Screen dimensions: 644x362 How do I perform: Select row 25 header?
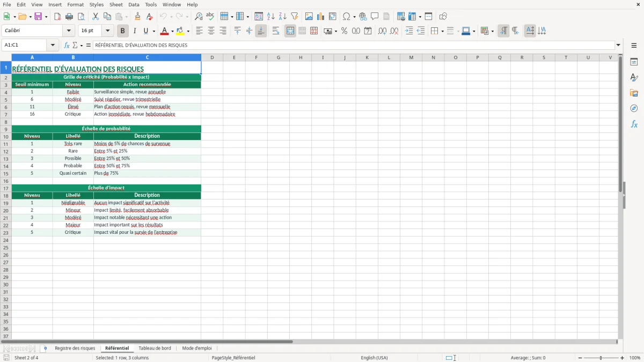click(5, 247)
